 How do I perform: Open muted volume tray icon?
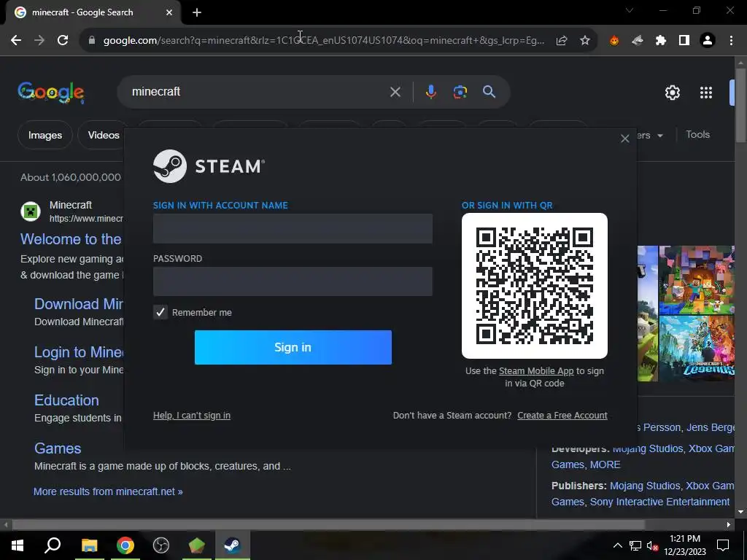point(653,545)
